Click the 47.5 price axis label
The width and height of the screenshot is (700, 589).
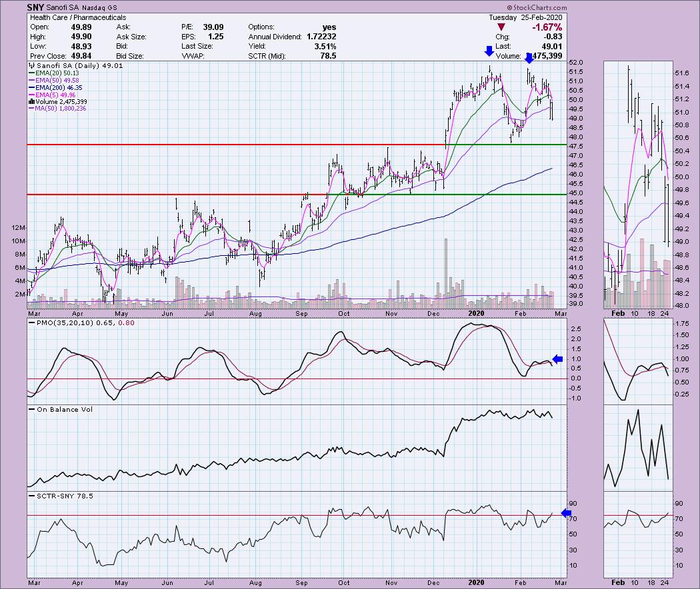[575, 147]
